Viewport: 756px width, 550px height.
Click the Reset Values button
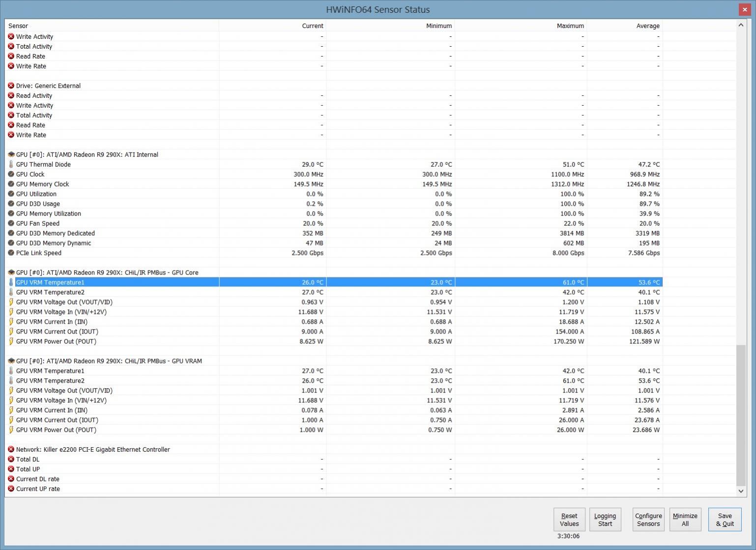569,519
